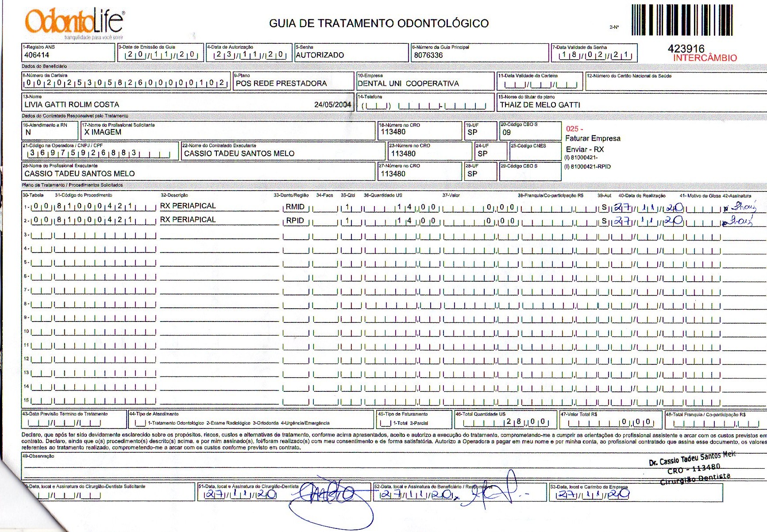Select beneficiary name LIVIA GATTI ROLIM COSTA
Viewport: 767px width, 532px height.
(72, 105)
